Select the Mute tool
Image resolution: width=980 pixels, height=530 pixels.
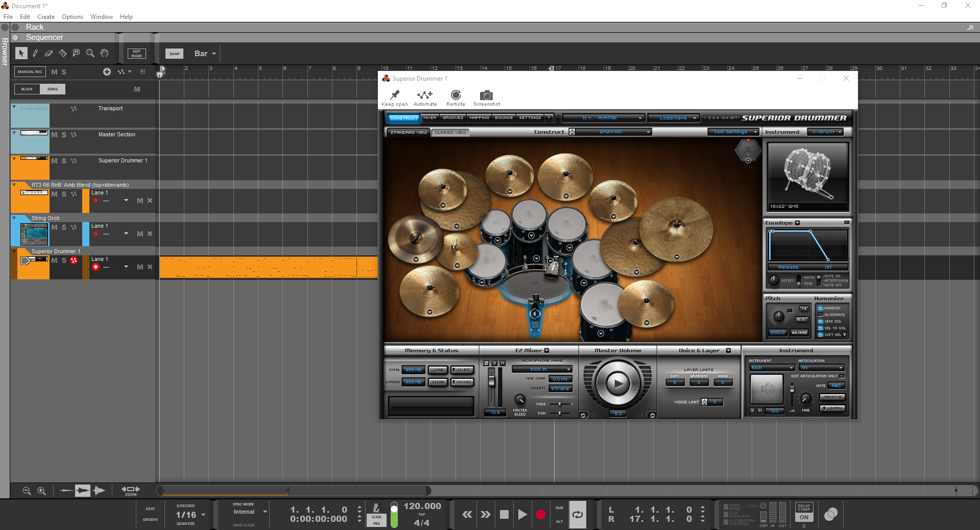(x=76, y=53)
